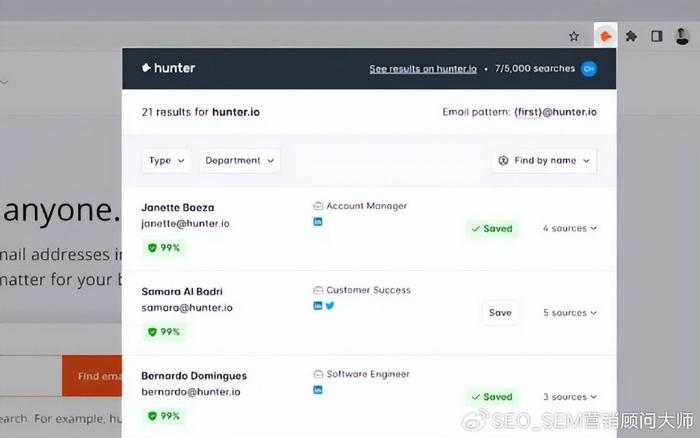Click the 99% shield badge for Janette Baeza
Screen dimensions: 700x438
point(163,248)
